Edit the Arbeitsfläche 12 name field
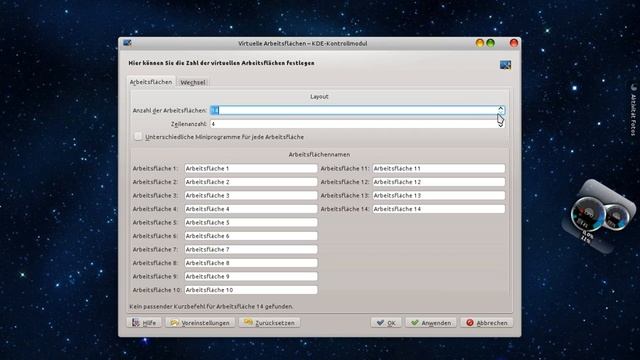 [x=438, y=182]
